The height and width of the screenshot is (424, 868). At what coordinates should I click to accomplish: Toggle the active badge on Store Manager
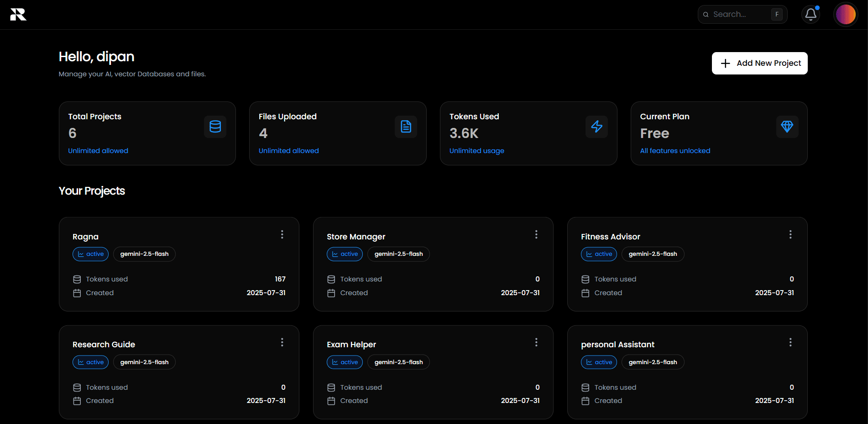(x=345, y=254)
